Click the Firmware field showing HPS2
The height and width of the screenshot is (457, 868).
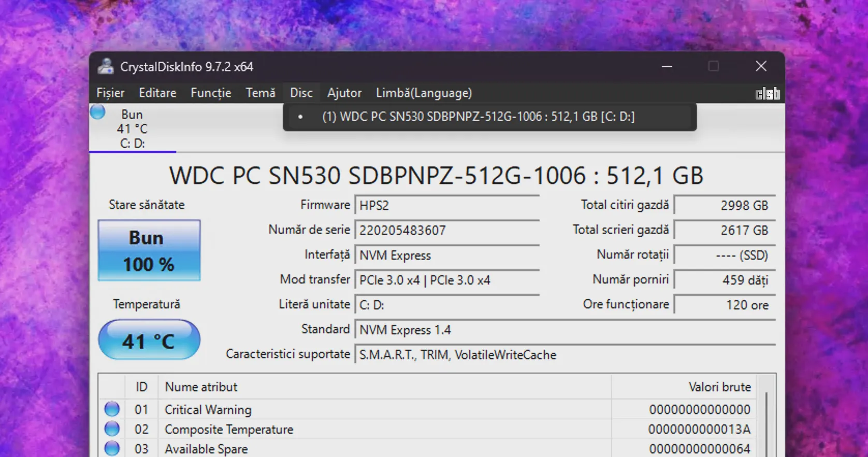point(447,205)
